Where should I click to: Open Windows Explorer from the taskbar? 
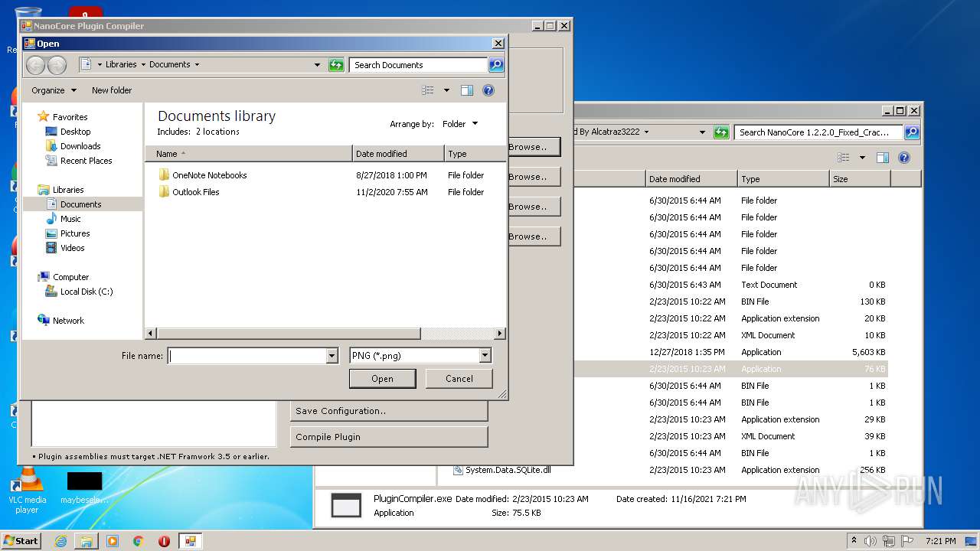coord(87,541)
